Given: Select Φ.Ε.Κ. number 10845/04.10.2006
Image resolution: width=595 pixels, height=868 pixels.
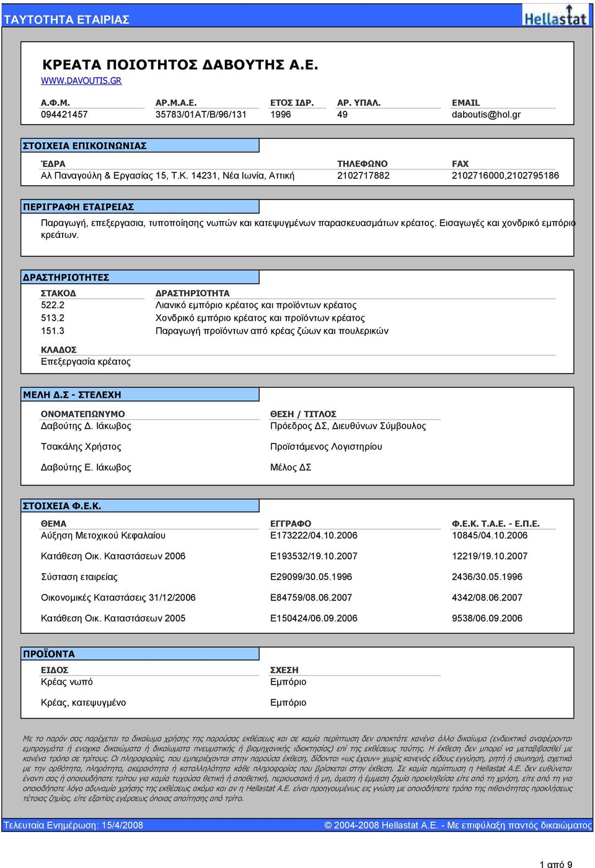Looking at the screenshot, I should [490, 535].
